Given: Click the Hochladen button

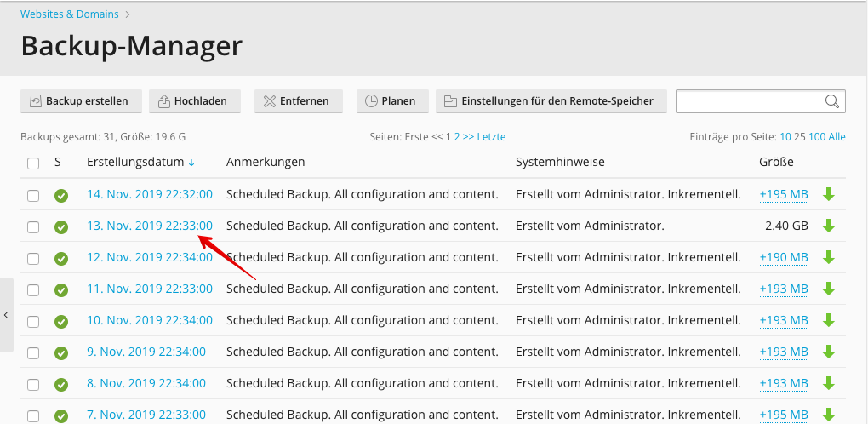Looking at the screenshot, I should tap(195, 101).
